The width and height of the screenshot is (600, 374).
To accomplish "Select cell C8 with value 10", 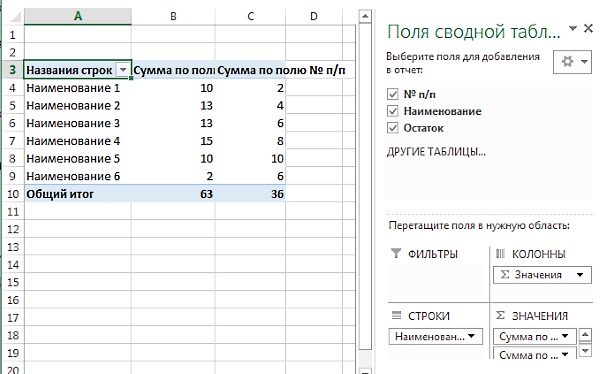I will pos(251,158).
